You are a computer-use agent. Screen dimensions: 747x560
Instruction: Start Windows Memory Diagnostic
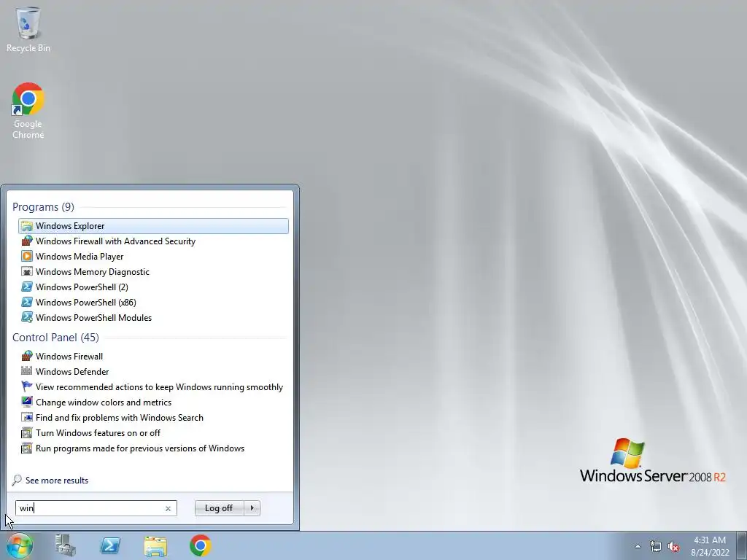tap(153, 271)
